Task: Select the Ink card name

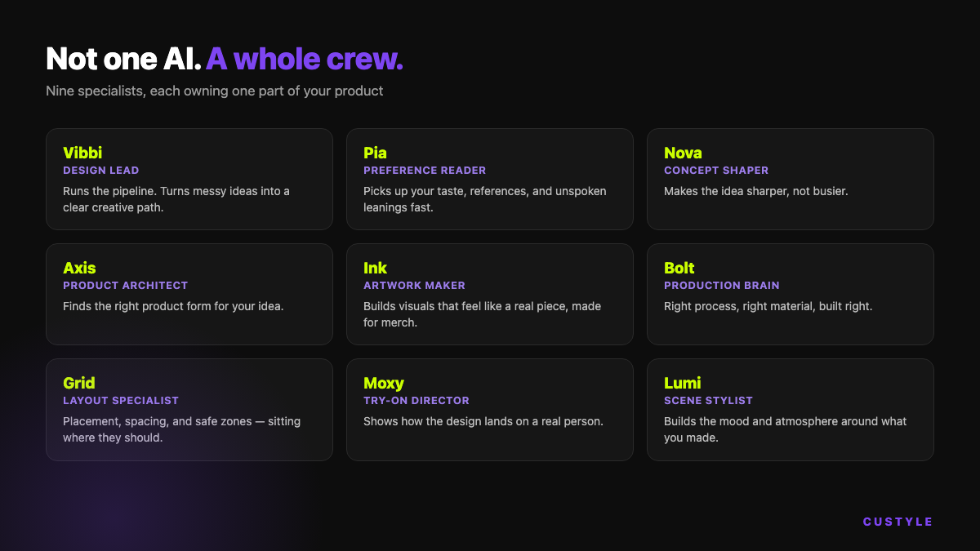Action: 375,268
